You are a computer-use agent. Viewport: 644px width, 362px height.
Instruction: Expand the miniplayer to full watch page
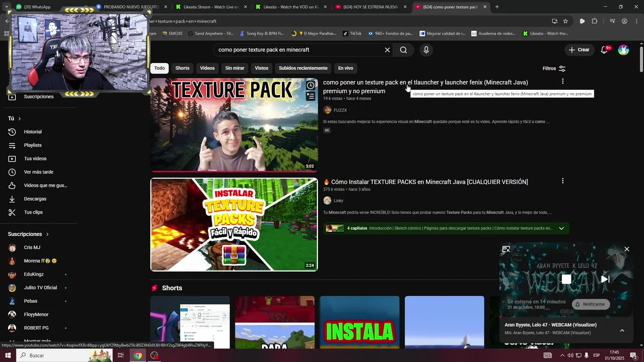506,249
